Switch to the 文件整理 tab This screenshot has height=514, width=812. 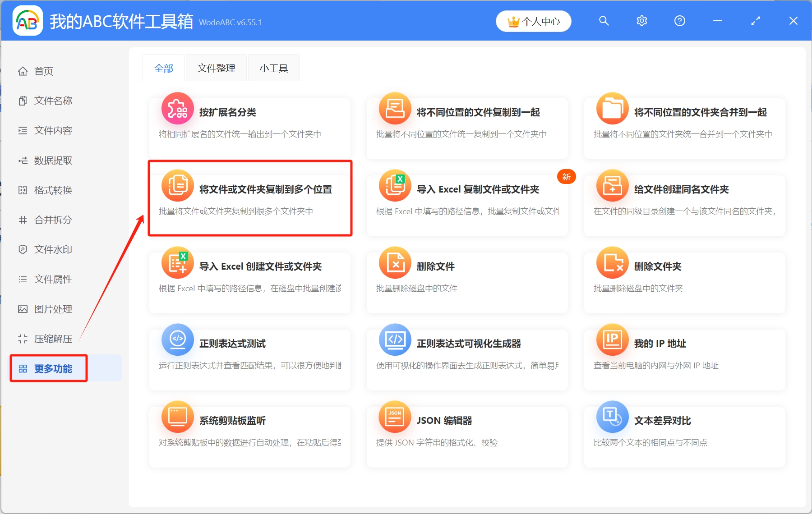click(x=216, y=68)
